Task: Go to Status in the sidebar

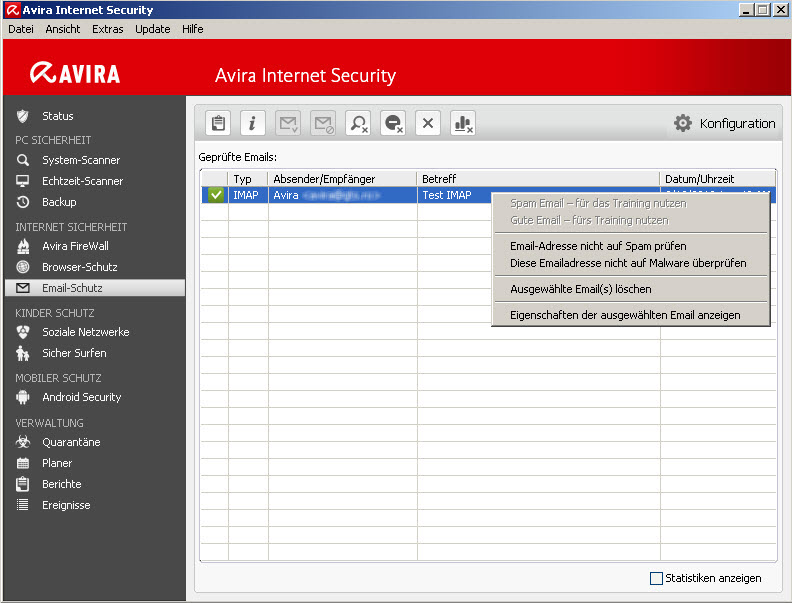Action: pyautogui.click(x=58, y=116)
